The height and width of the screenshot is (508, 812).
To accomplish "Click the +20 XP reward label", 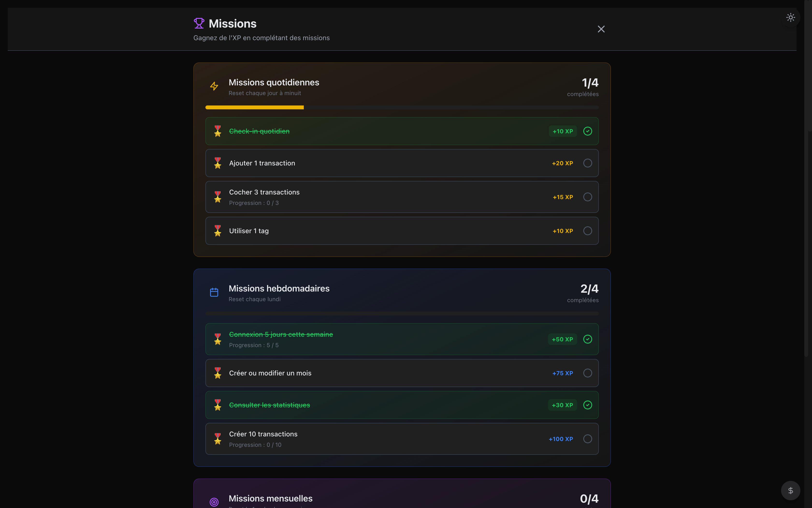I will click(562, 163).
